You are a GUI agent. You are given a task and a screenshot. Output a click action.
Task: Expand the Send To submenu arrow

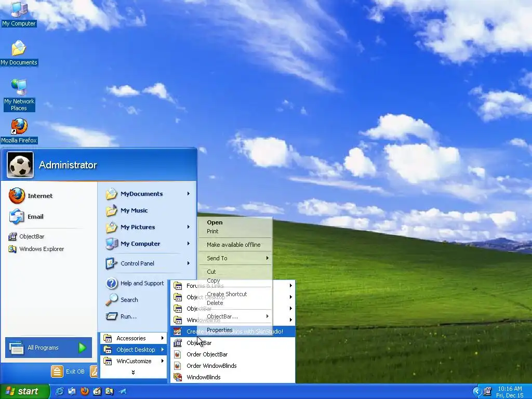coord(268,258)
